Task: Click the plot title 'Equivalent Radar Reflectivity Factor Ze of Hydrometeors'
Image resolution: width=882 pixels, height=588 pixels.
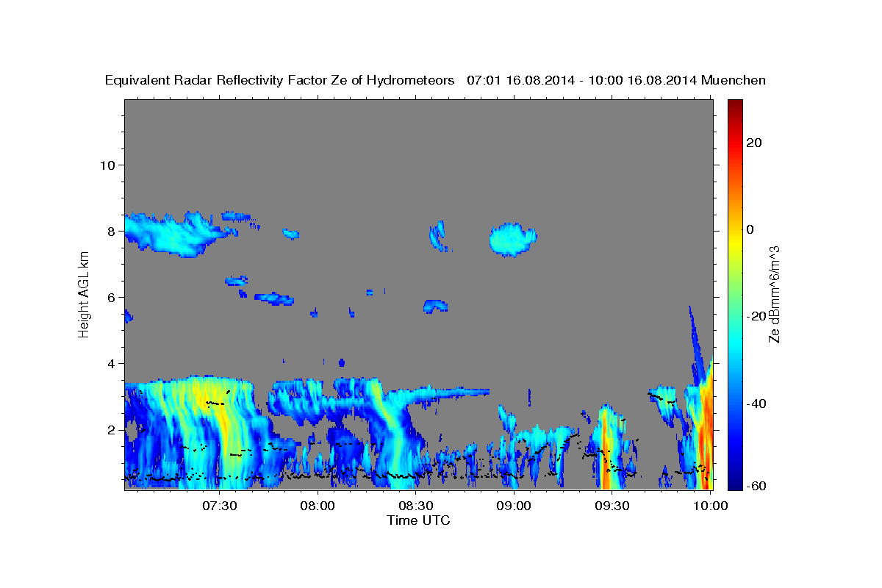Action: [279, 80]
